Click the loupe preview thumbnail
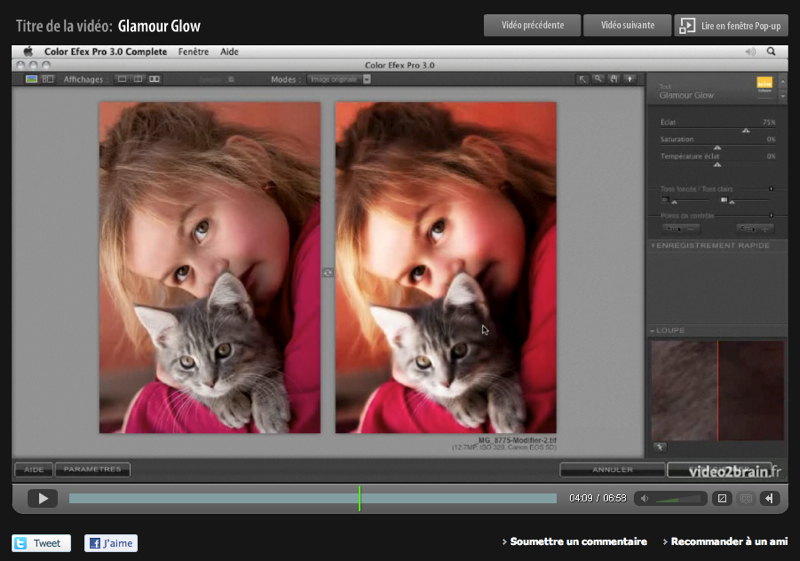 click(x=717, y=391)
